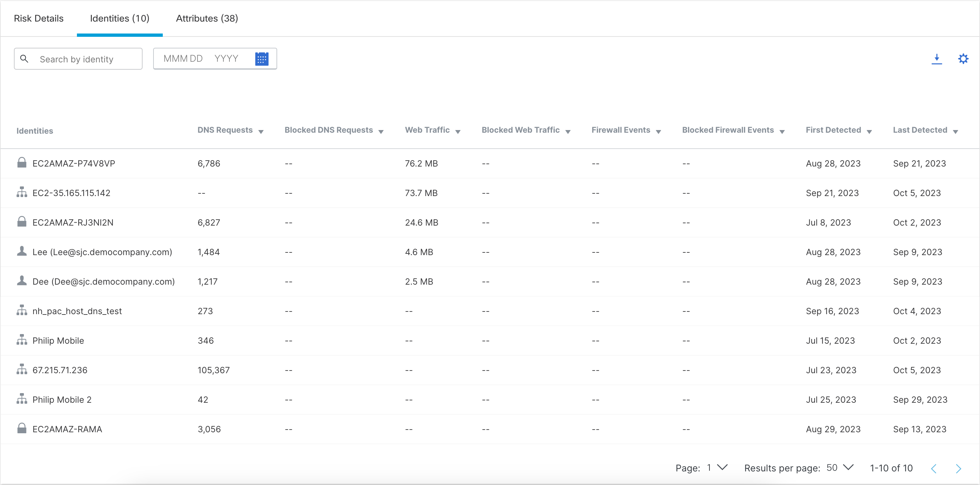This screenshot has height=485, width=980.
Task: Select web traffic value 4.6 MB
Action: coord(419,252)
